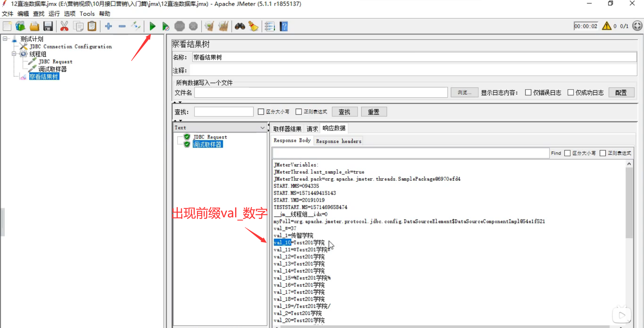Screen dimensions: 644x328
Task: Toggle 正则表达式 checkbox beside 查找
Action: coord(299,112)
